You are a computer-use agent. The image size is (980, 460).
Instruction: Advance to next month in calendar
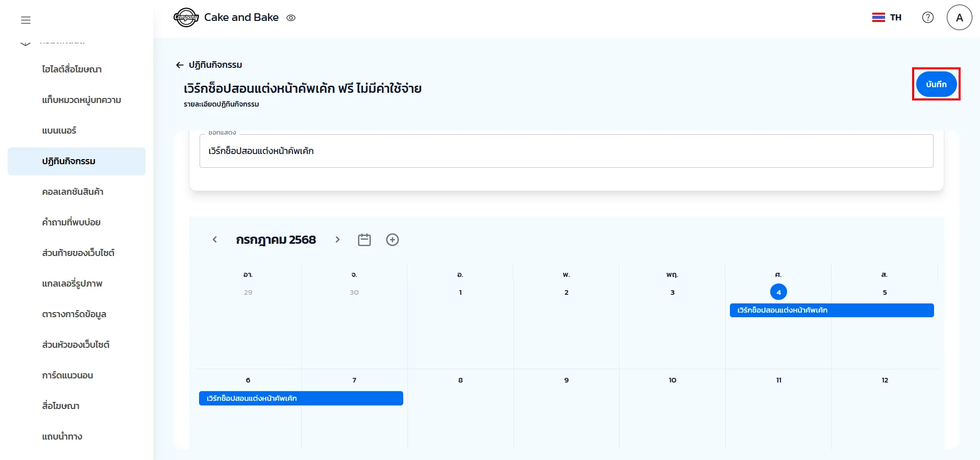point(337,240)
